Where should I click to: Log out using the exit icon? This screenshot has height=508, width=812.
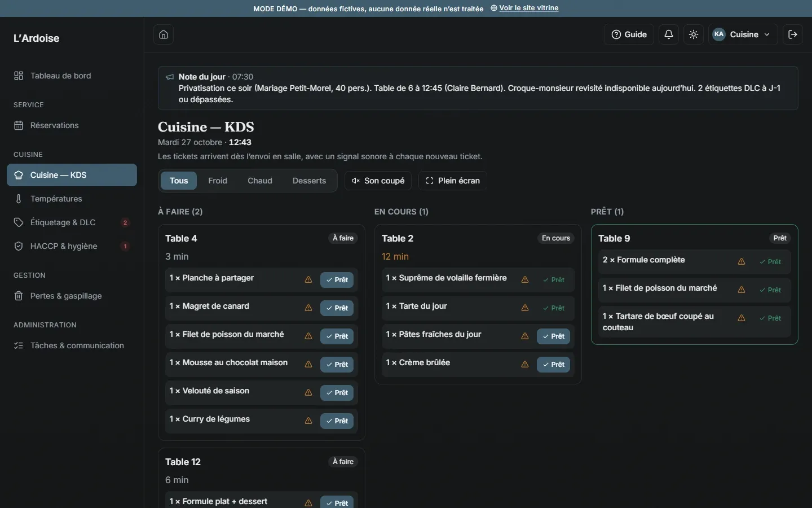tap(793, 34)
